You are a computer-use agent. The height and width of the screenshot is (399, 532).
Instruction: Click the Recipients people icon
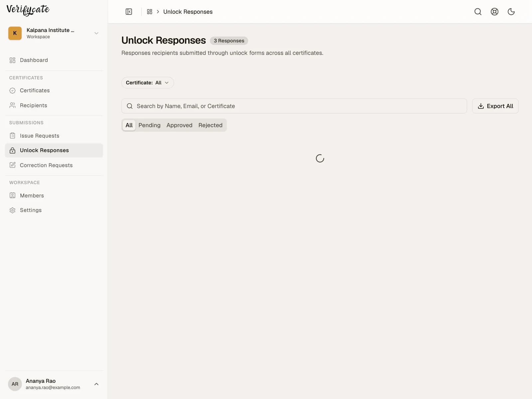[x=13, y=105]
